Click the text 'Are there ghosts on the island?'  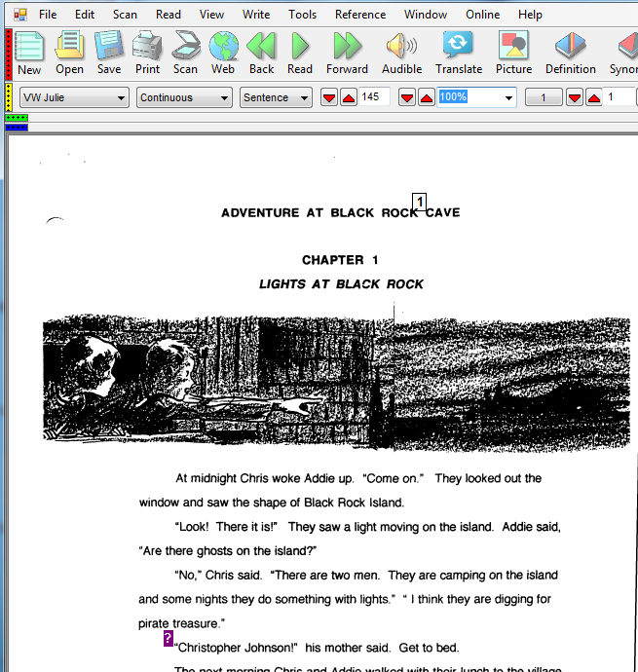227,550
